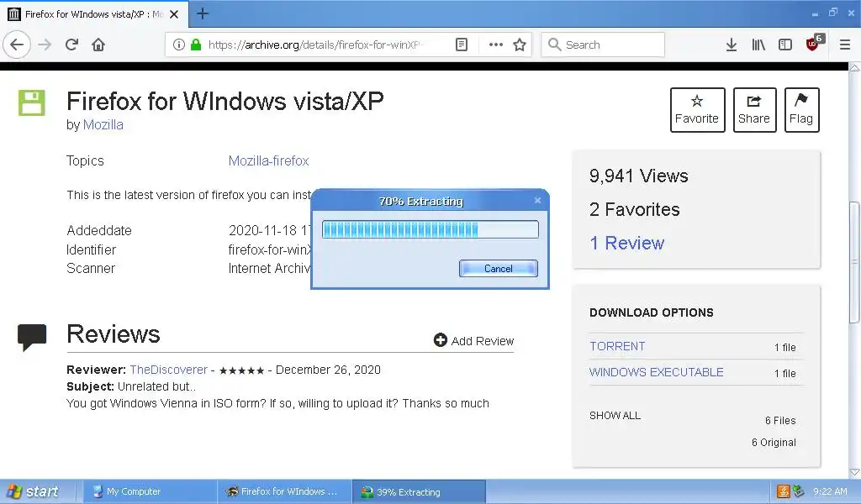This screenshot has height=504, width=861.
Task: Show site information via the info icon
Action: click(178, 45)
